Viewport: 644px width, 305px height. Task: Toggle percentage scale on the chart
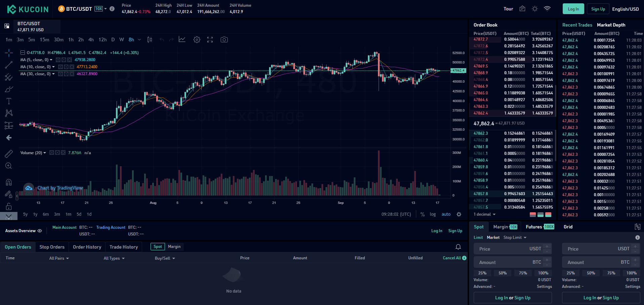(x=423, y=214)
